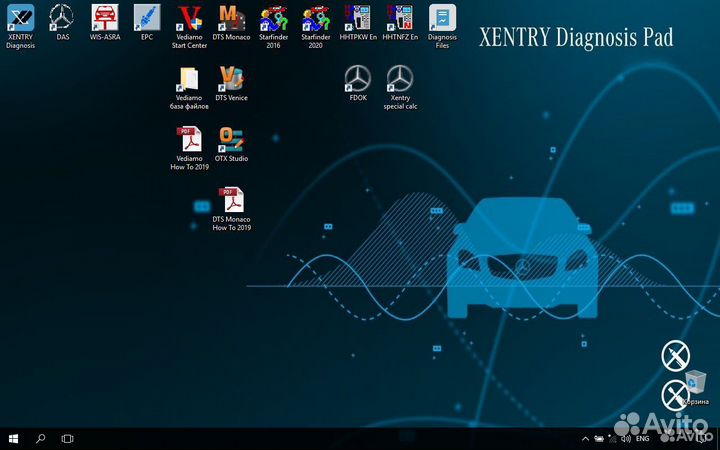720x450 pixels.
Task: Open the Starfinder 2016 shortcut
Action: [x=273, y=27]
